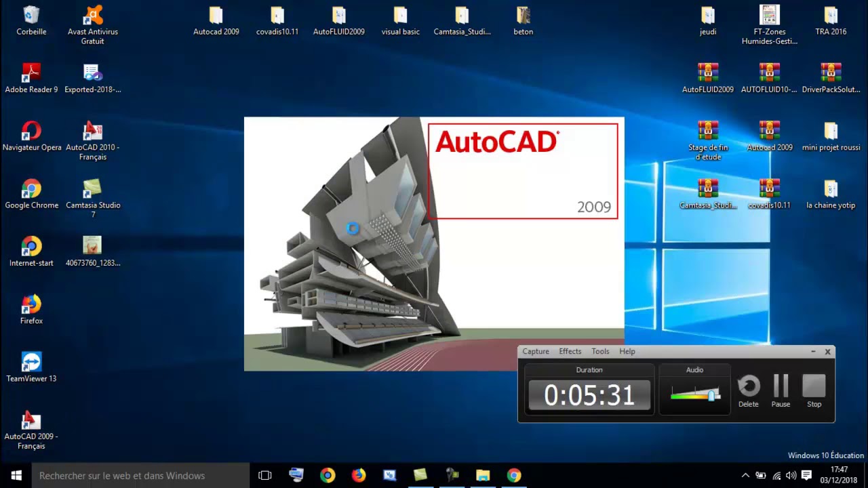Pause the screen recording

[x=781, y=391]
